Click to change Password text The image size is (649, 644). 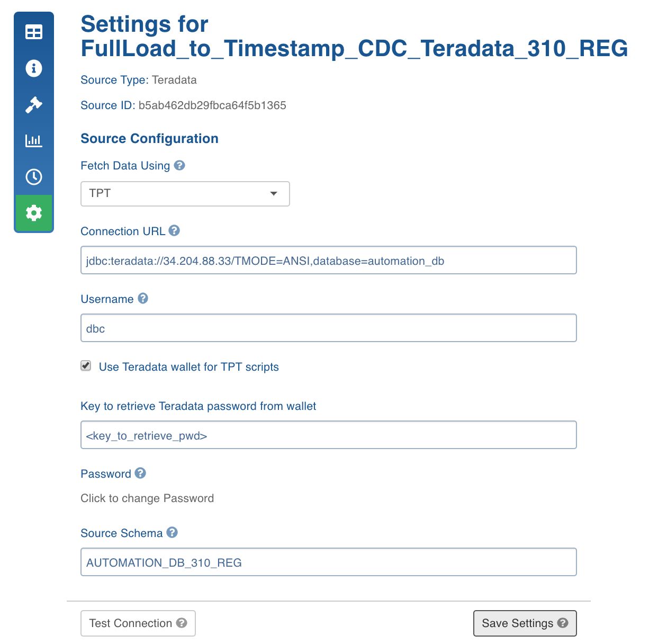[147, 498]
